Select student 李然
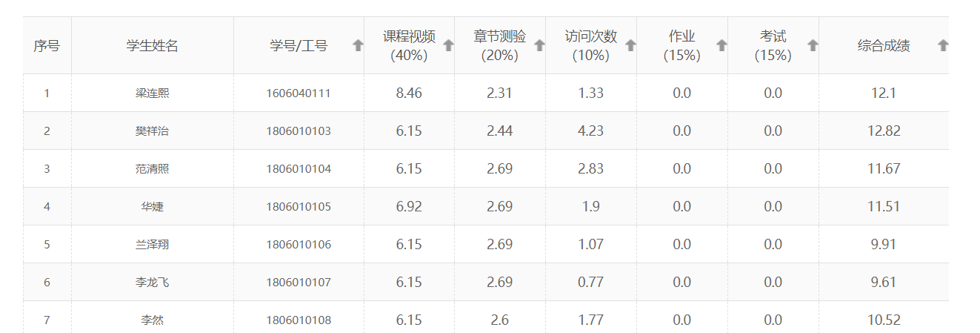Viewport: 980px width, 333px height. (152, 320)
